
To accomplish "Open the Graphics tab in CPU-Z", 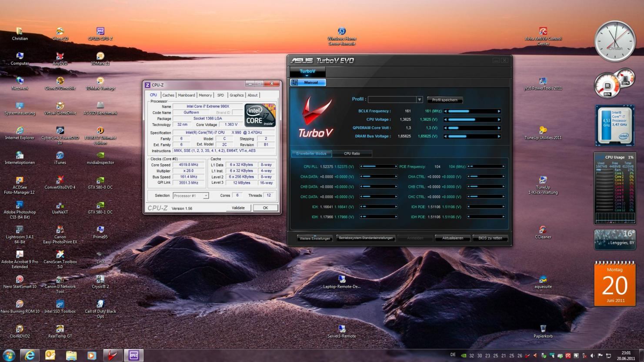I will tap(237, 95).
